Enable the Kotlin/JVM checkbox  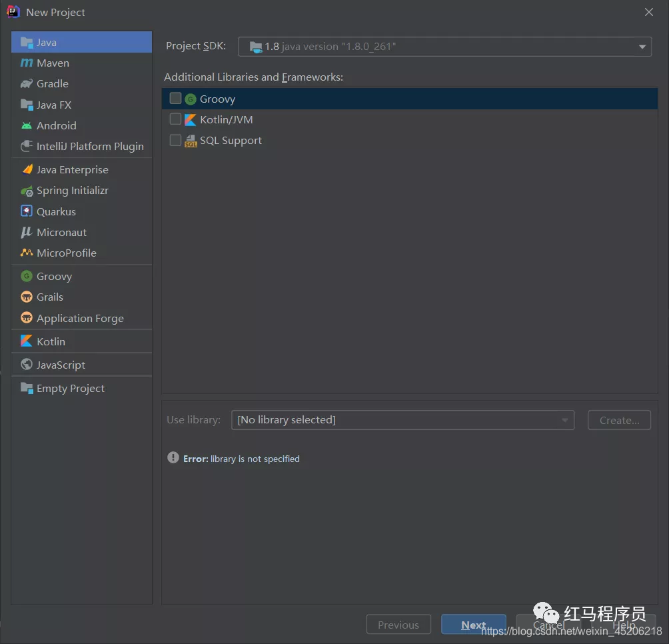[x=175, y=119]
